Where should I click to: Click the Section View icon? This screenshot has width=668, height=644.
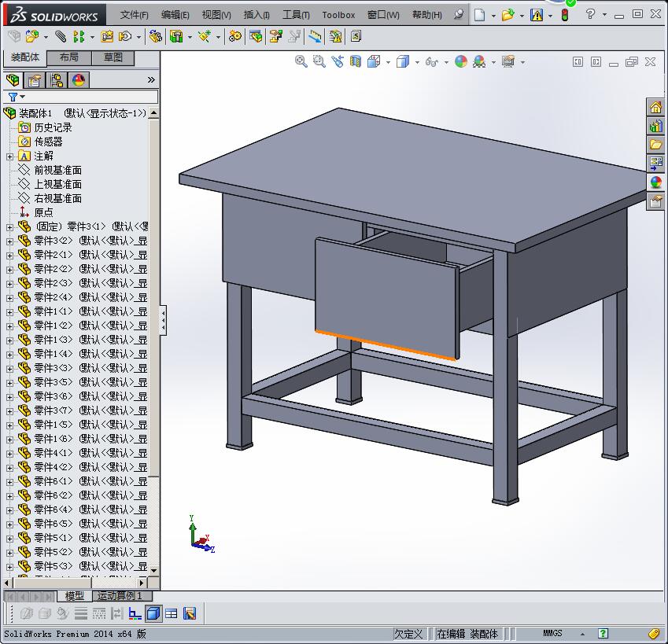[356, 61]
